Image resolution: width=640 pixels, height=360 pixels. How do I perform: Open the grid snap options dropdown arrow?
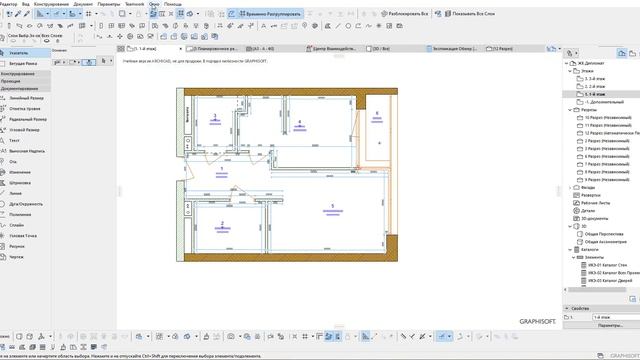[x=96, y=14]
